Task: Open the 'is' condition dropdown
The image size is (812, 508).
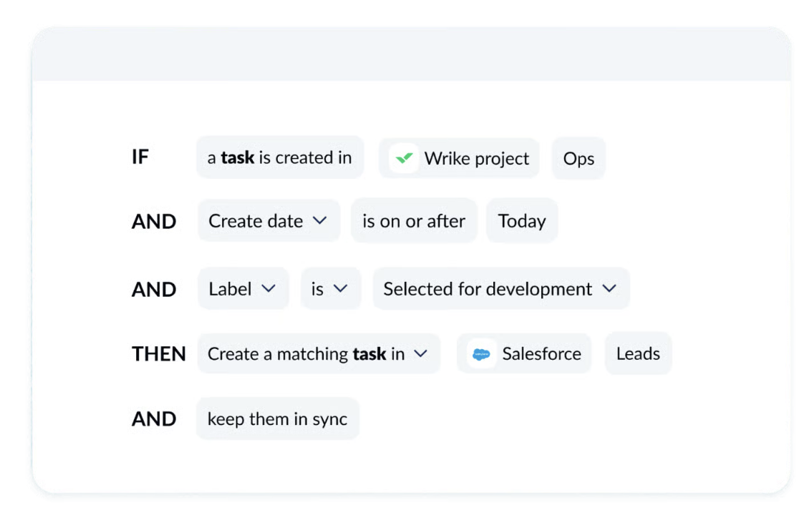Action: 330,288
